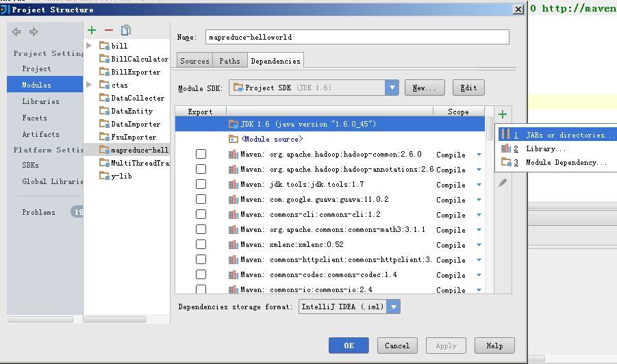The height and width of the screenshot is (364, 617).
Task: Choose Module Dependency... menu entry
Action: coord(558,162)
